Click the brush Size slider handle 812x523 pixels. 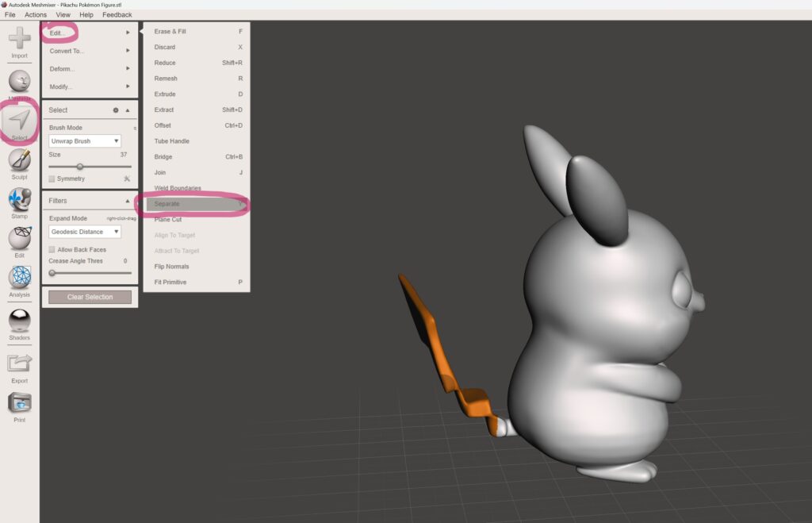tap(79, 167)
